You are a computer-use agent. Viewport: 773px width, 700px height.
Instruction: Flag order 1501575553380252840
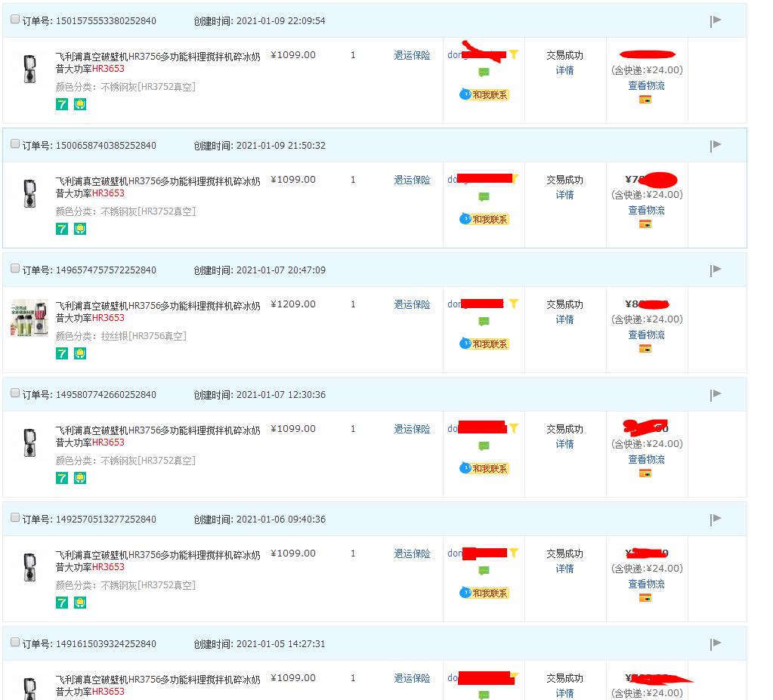pyautogui.click(x=716, y=21)
